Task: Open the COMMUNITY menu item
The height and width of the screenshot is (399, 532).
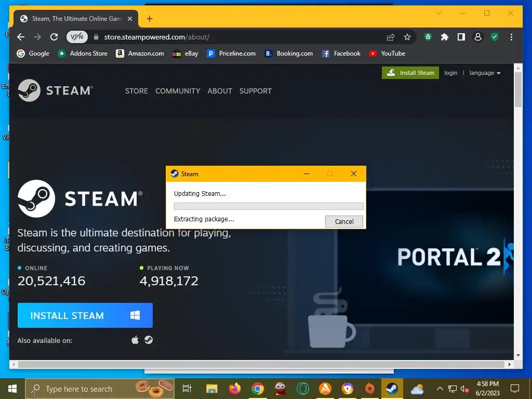Action: (178, 91)
